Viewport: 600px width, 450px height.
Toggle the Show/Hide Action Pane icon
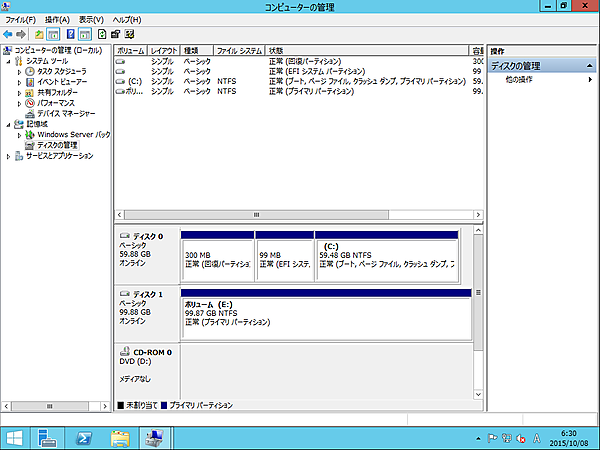point(85,34)
